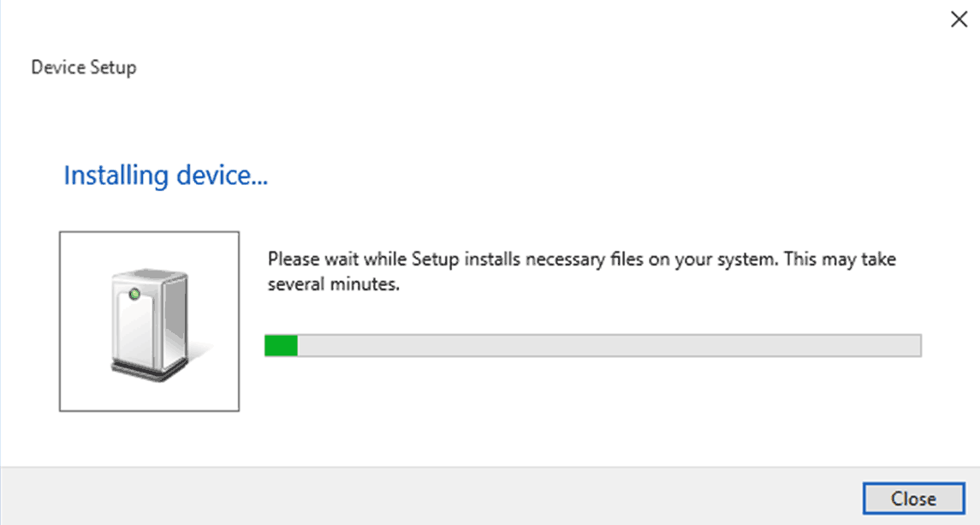Click the word "device..." in the blue heading
This screenshot has width=980, height=525.
coord(222,176)
